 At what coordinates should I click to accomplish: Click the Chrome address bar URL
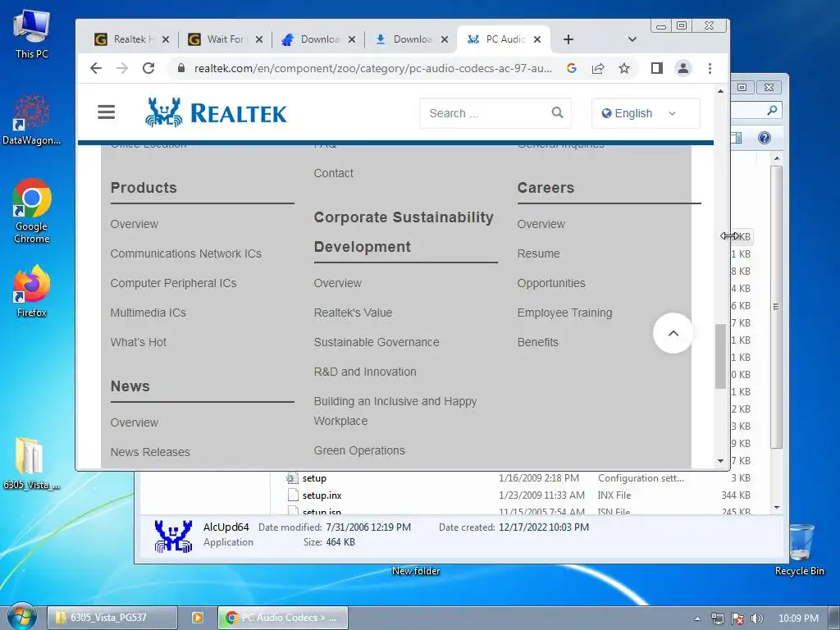pos(373,68)
